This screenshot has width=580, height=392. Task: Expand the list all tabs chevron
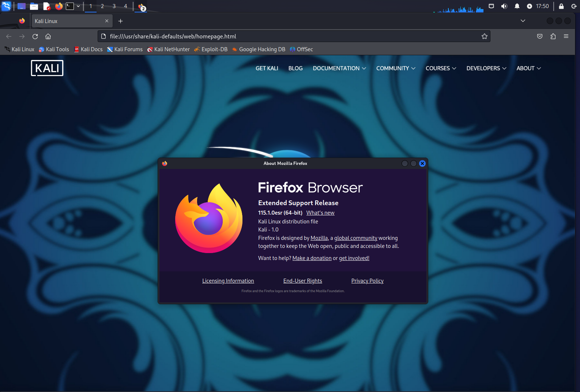[x=523, y=21]
